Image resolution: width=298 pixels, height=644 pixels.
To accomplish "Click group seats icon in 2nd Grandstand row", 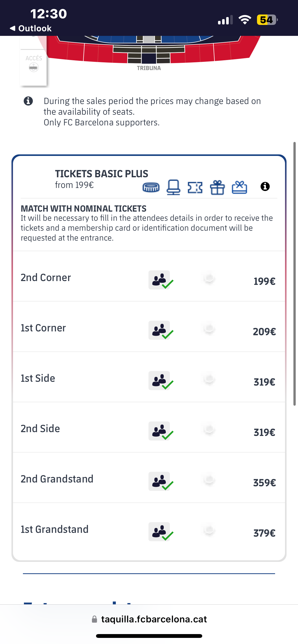I will pos(160,481).
